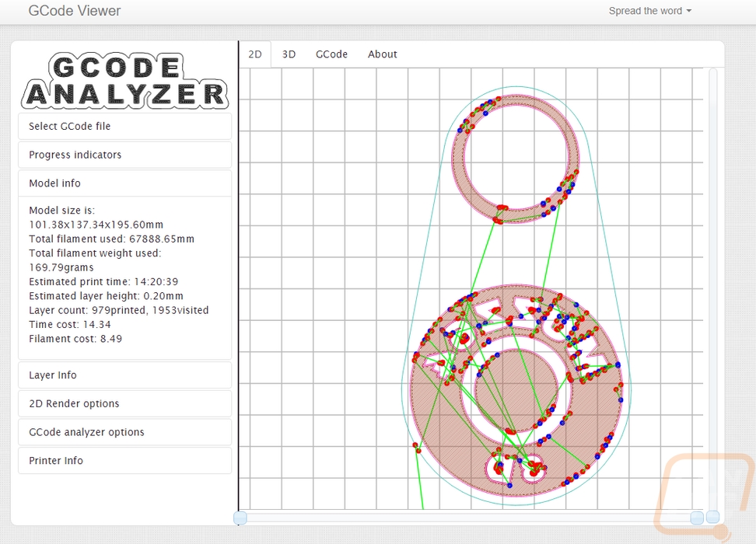
Task: Open the GCode tab
Action: (331, 54)
